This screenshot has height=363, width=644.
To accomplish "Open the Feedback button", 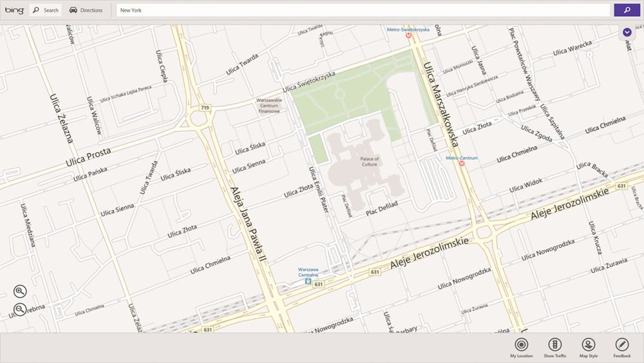I will pos(622,348).
